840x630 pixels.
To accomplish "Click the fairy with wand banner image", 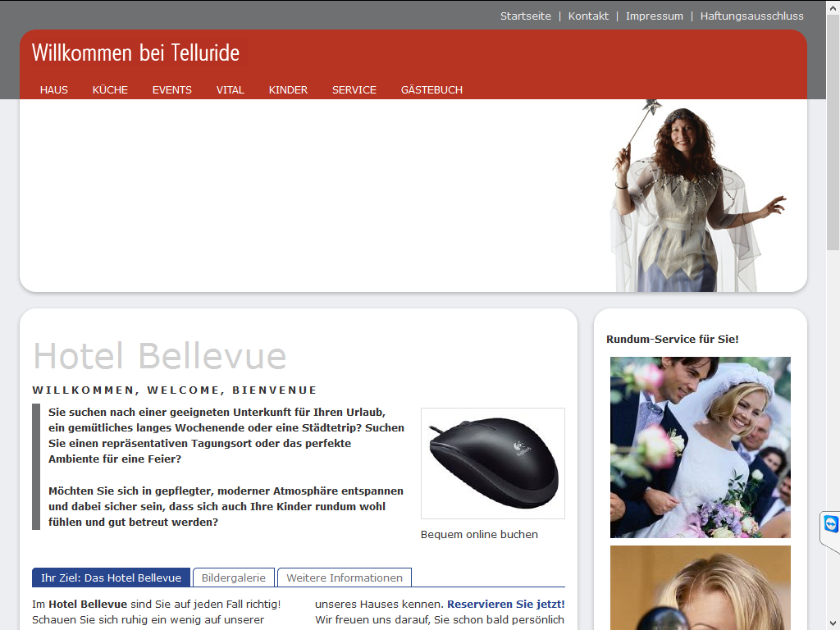I will [698, 196].
